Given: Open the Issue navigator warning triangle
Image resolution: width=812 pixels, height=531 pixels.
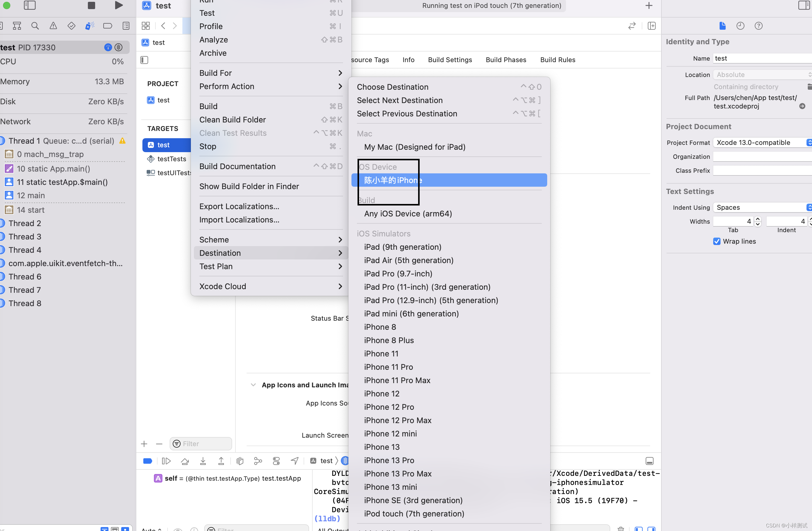Looking at the screenshot, I should pyautogui.click(x=53, y=25).
